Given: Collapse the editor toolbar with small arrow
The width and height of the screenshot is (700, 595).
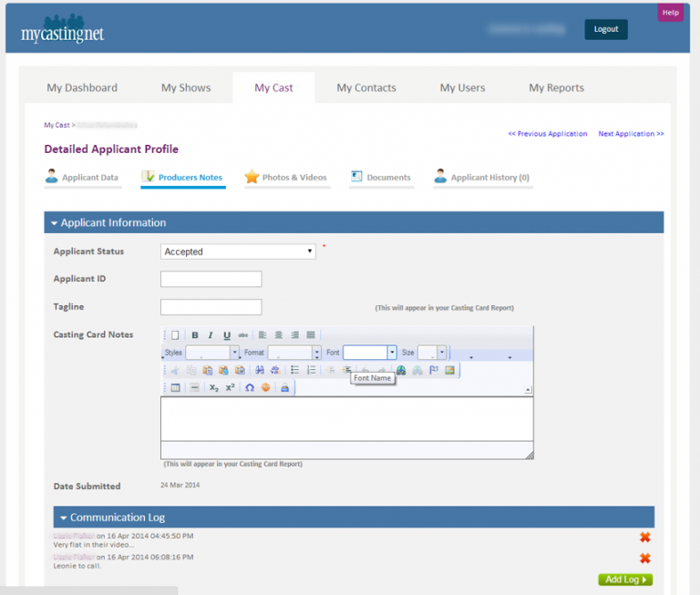Looking at the screenshot, I should pyautogui.click(x=528, y=390).
